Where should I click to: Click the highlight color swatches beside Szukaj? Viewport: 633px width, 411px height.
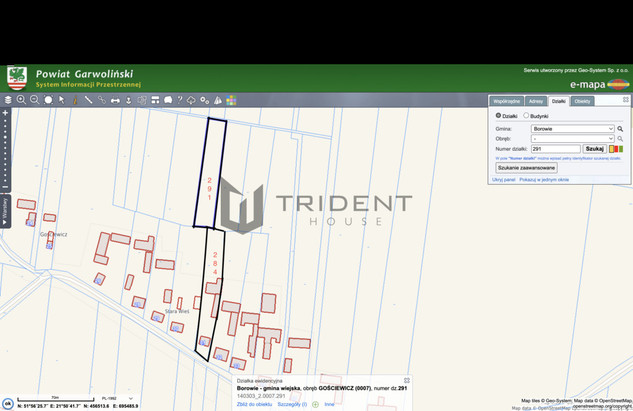[x=616, y=149]
